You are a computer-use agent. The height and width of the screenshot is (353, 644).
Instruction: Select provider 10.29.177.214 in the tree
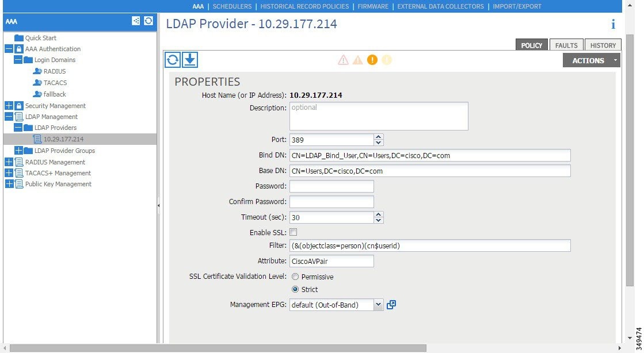coord(64,139)
